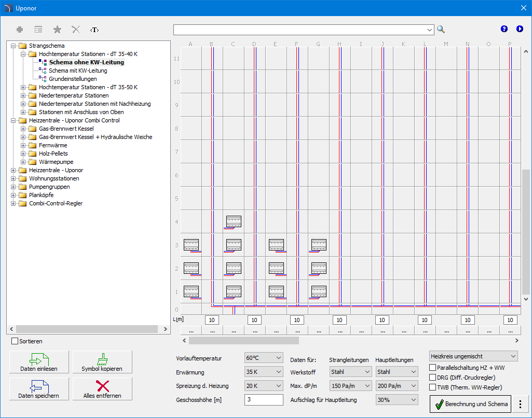Click the Alles entfernen button
Viewport: 532px width, 418px height.
(x=102, y=389)
